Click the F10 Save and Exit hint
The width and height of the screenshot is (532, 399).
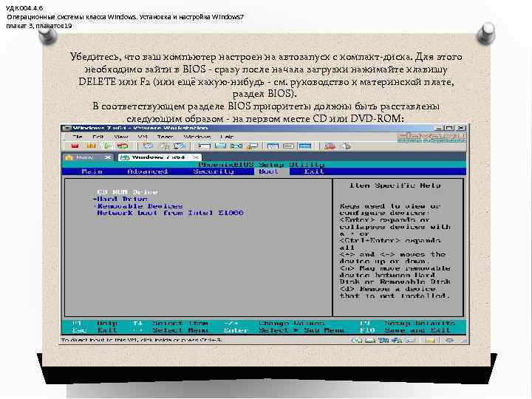click(406, 330)
